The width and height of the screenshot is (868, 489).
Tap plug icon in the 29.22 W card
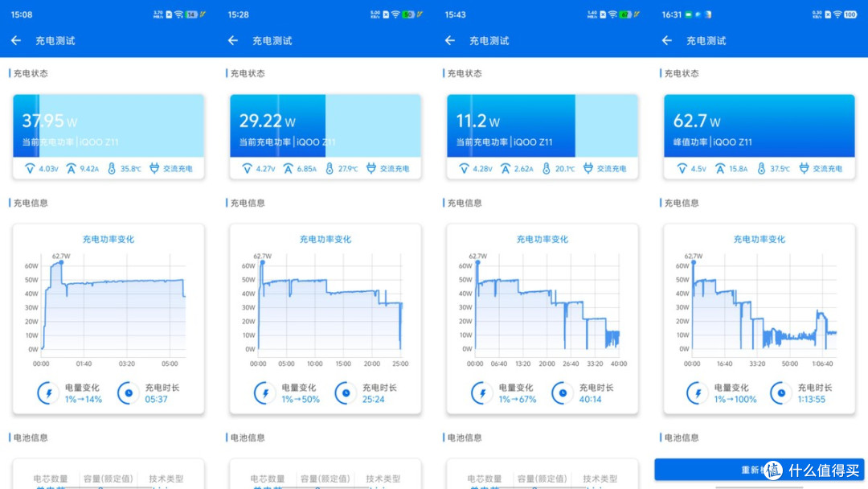(371, 168)
